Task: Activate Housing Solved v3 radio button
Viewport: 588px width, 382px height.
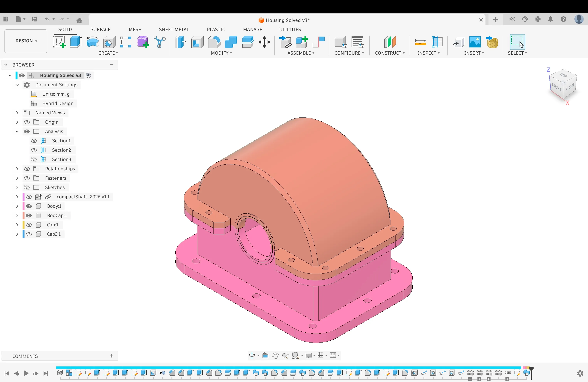Action: tap(88, 75)
